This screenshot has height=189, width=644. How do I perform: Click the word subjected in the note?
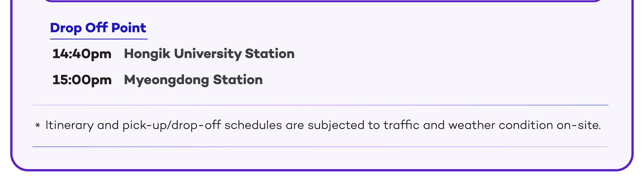pos(336,125)
